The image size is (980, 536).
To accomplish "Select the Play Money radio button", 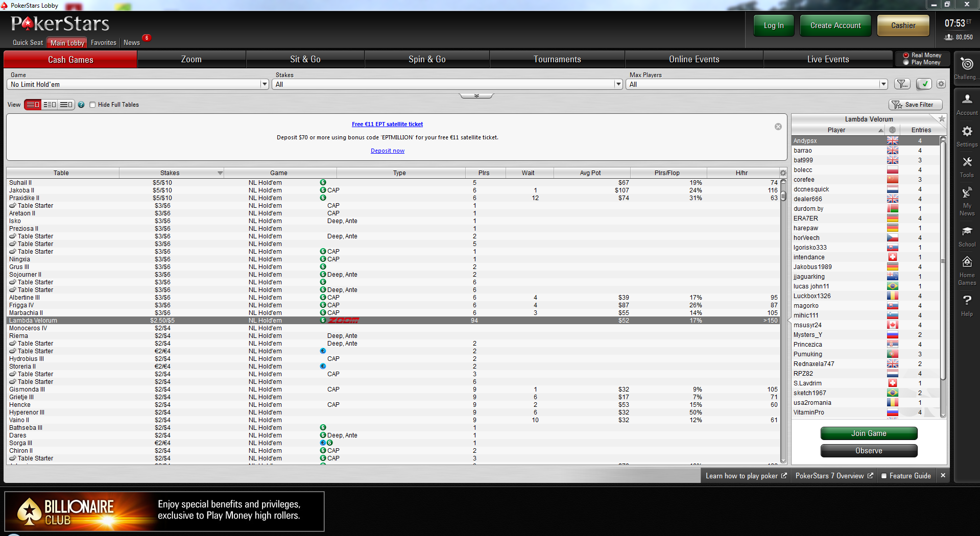I will (906, 62).
